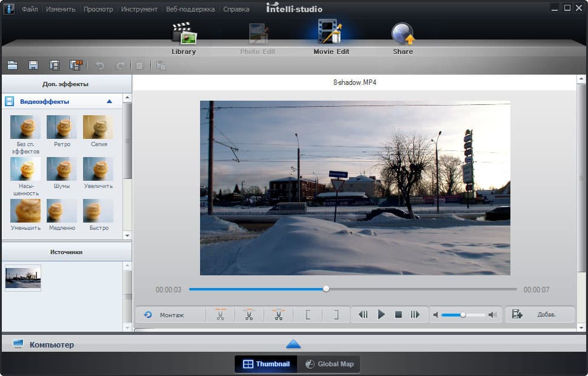Apply the Сепия video effect
This screenshot has height=376, width=588.
click(98, 127)
